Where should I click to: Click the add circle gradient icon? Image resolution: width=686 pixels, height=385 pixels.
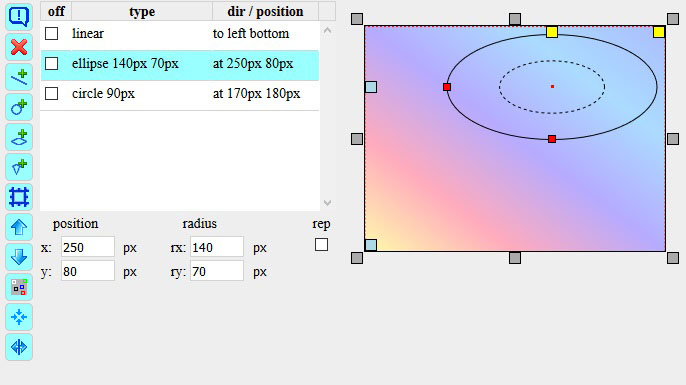click(x=19, y=107)
